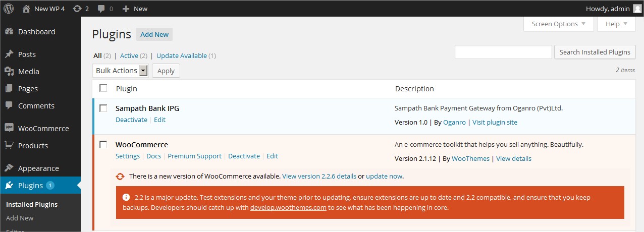Open the Bulk Actions dropdown
Image resolution: width=644 pixels, height=232 pixels.
[x=120, y=71]
